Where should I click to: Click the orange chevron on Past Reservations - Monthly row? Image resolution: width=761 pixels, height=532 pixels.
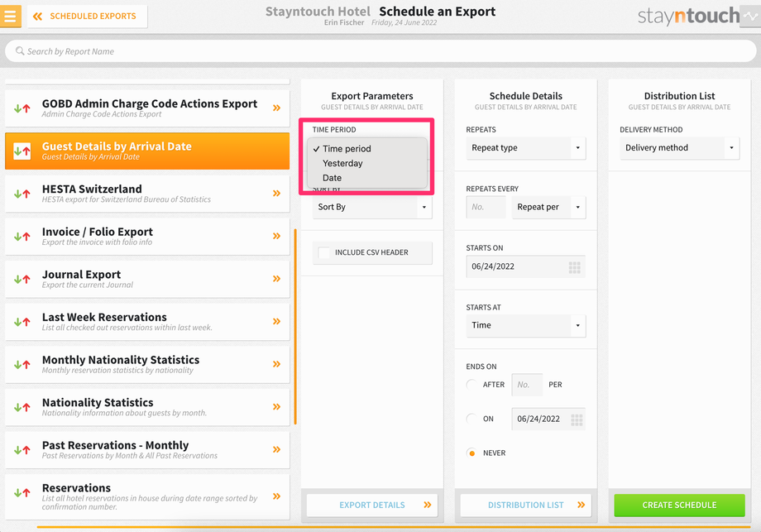point(276,449)
